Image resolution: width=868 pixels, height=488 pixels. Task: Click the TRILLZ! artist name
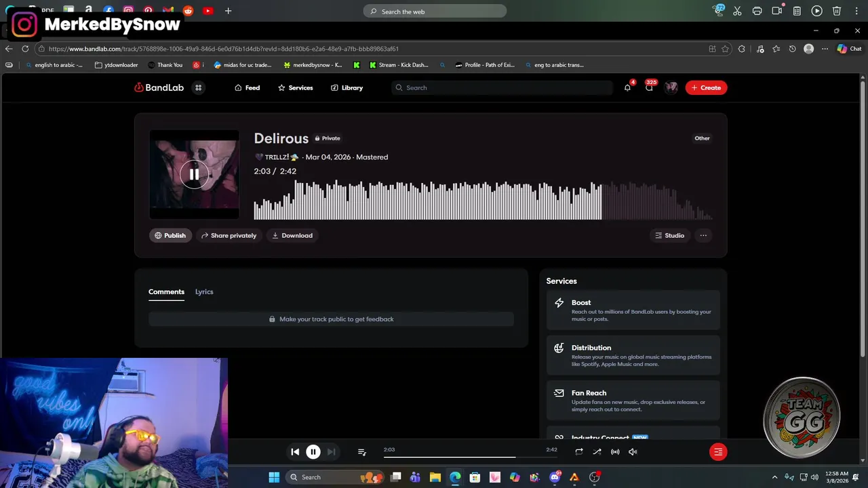[277, 157]
